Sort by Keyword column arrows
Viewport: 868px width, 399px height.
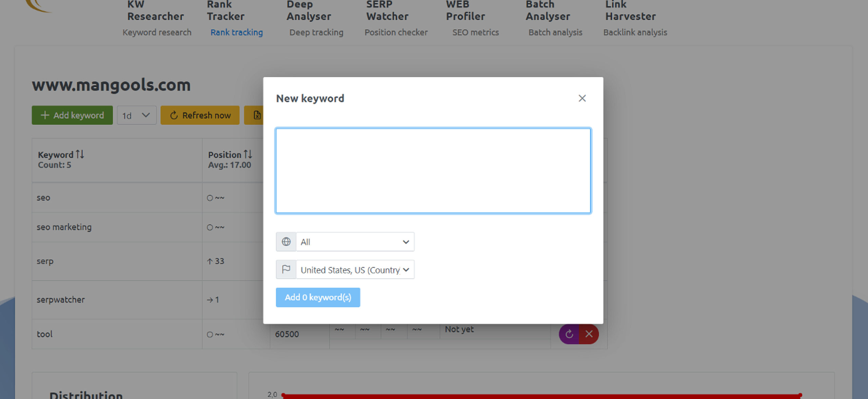[x=80, y=155]
